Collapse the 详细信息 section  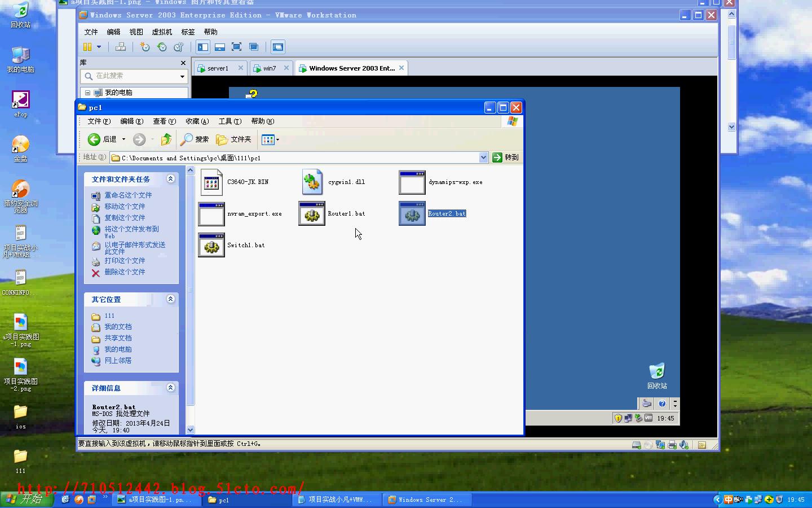[x=170, y=388]
